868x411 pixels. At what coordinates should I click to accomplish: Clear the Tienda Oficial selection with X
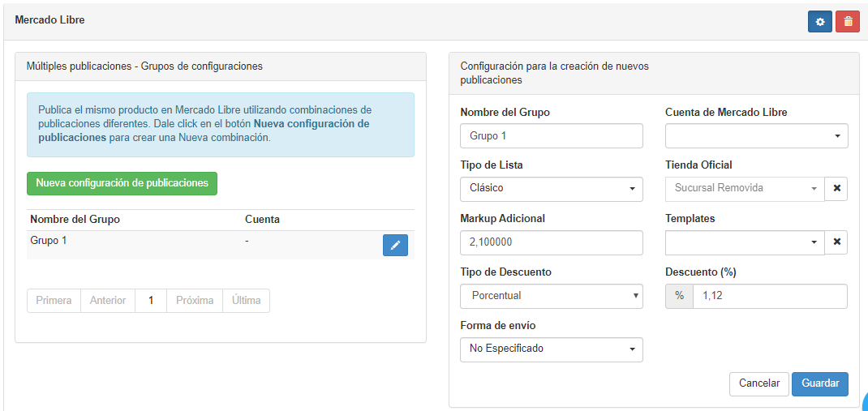(x=836, y=188)
